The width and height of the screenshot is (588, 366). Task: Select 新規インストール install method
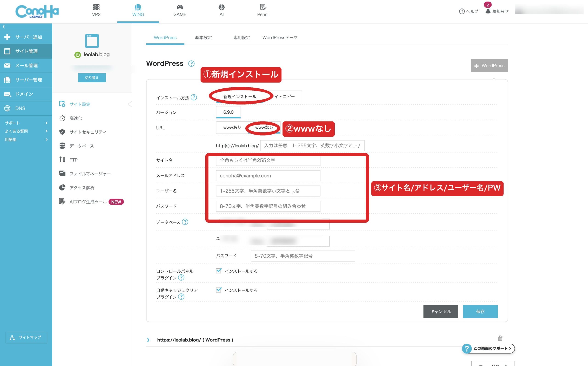click(240, 97)
